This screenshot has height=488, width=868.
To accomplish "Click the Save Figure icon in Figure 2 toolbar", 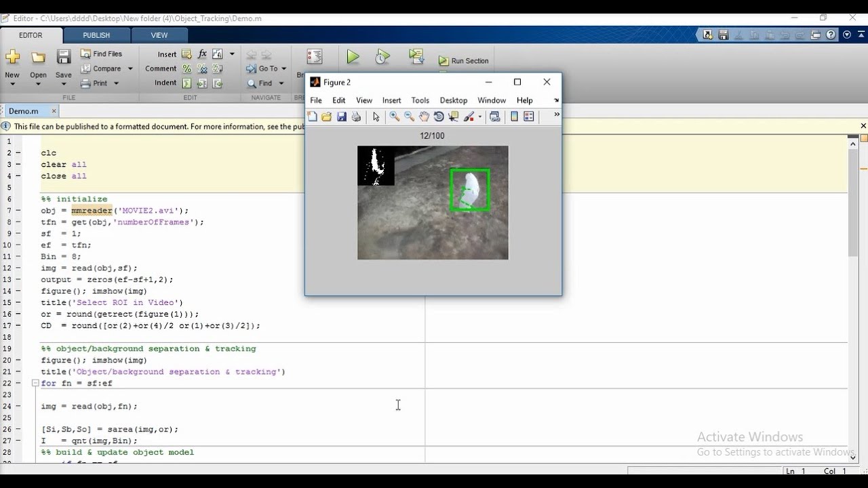I will [342, 117].
